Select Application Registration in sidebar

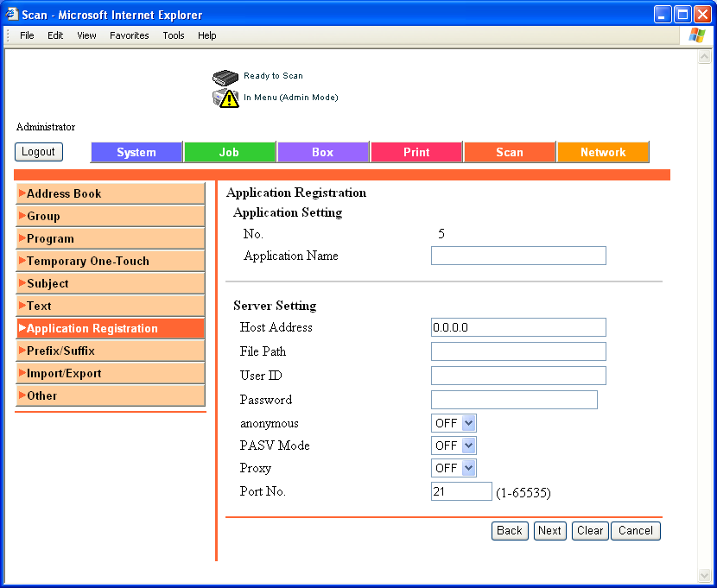[111, 328]
